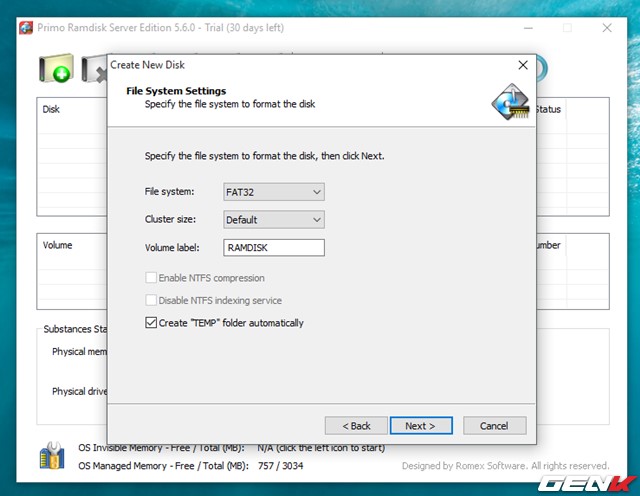Click Designed by Romex Software text
The image size is (640, 496).
coord(505,466)
